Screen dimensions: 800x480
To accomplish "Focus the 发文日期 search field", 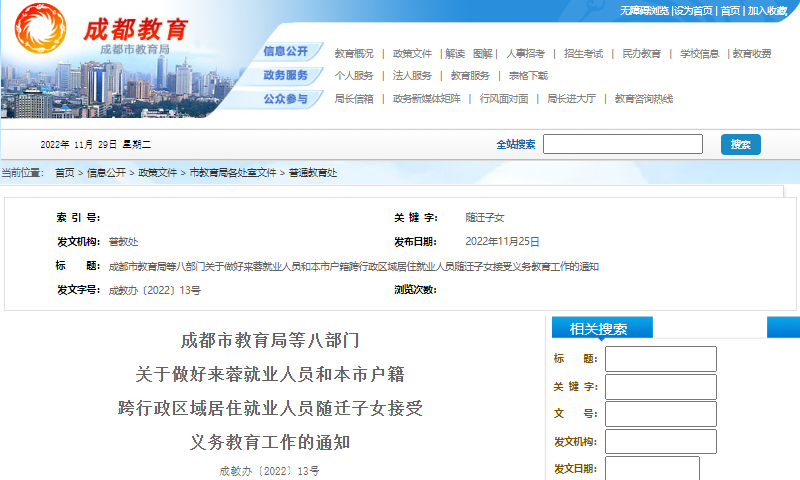I will (x=653, y=468).
